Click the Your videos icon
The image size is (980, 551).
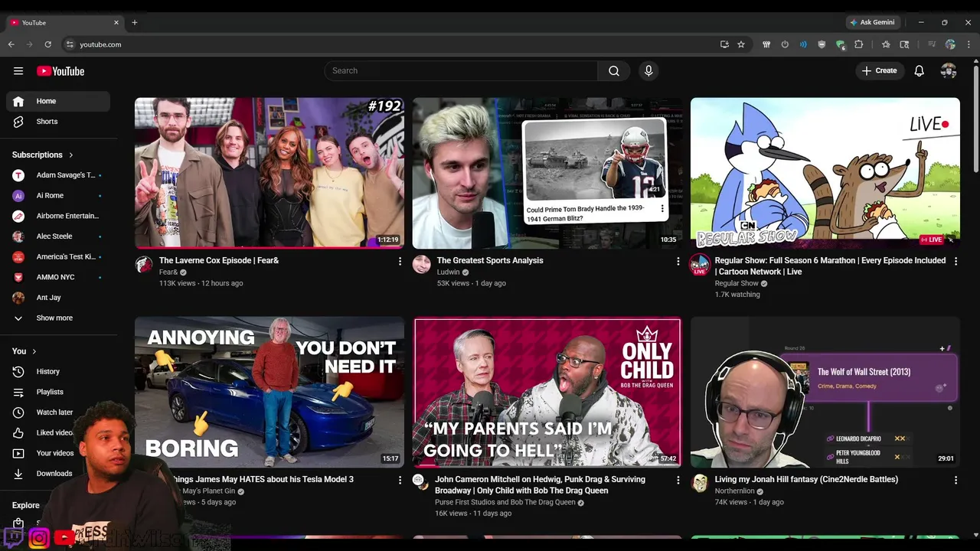[x=18, y=453]
